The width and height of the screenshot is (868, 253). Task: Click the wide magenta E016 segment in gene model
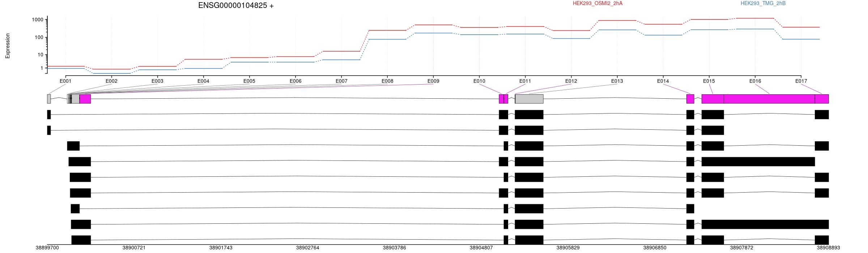[x=769, y=99]
